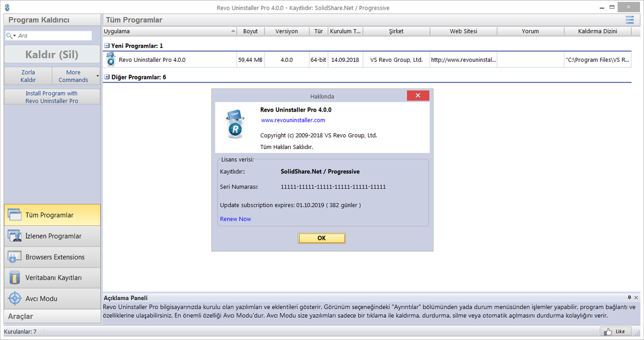Screen dimensions: 644x340
Task: Click the 64-bit type cell
Action: (x=318, y=60)
